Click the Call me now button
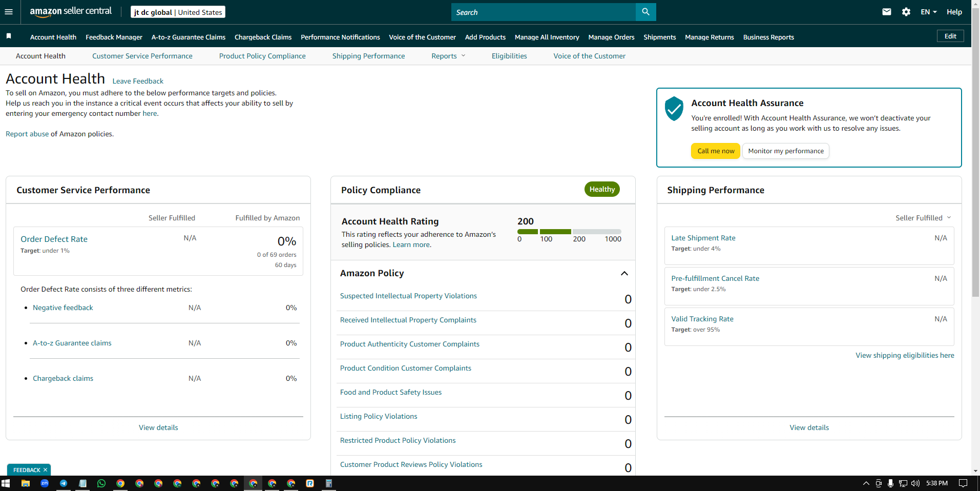This screenshot has height=491, width=980. tap(716, 151)
